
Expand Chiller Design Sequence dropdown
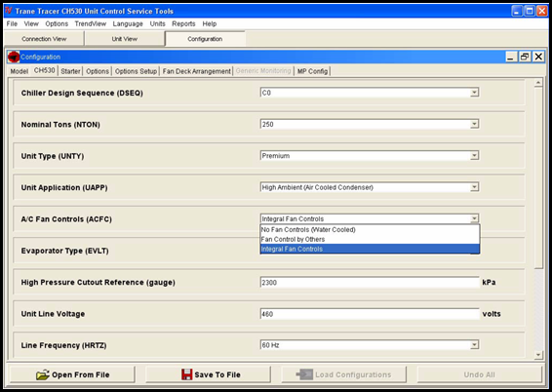[x=475, y=93]
